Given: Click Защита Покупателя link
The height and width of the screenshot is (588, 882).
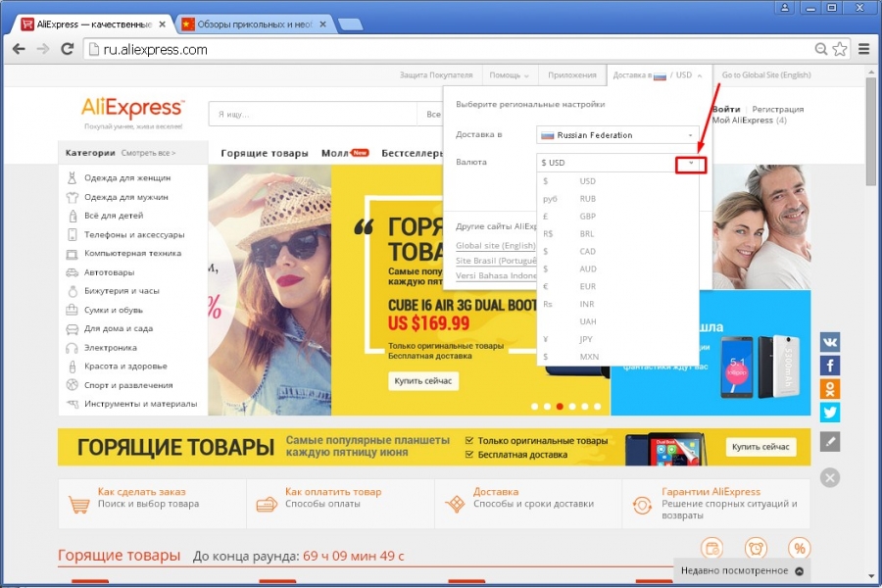Looking at the screenshot, I should click(436, 74).
